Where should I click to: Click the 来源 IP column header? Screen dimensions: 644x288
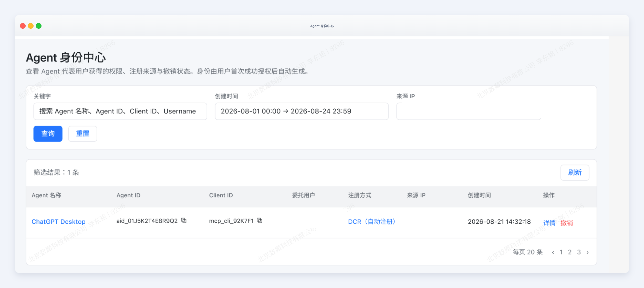(x=416, y=195)
